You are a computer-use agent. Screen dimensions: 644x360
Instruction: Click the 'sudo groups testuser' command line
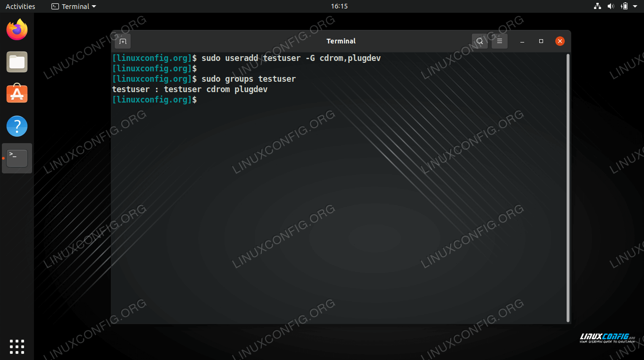pos(249,79)
